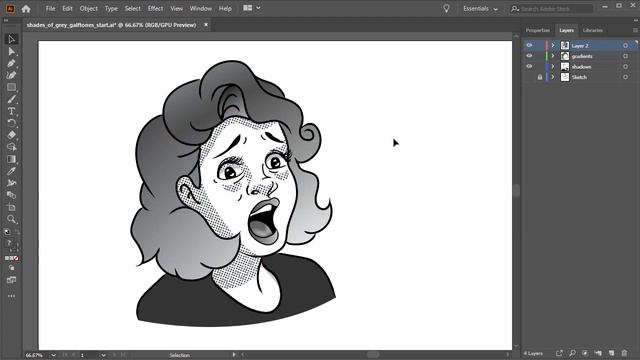Click the Change Screen Mode icon

tap(11, 280)
